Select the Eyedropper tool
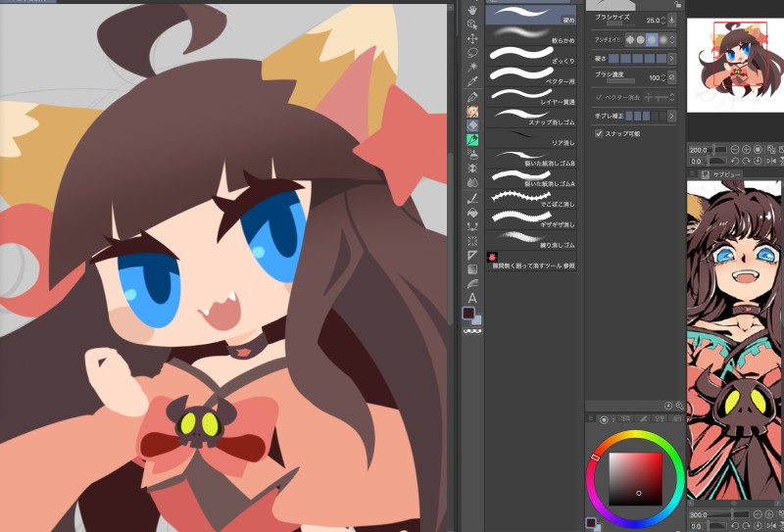The height and width of the screenshot is (532, 784). (472, 81)
